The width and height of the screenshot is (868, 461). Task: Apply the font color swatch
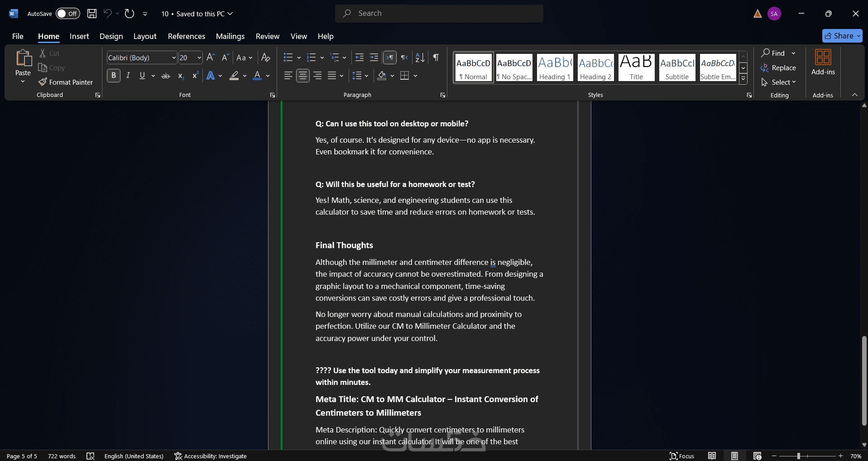click(x=257, y=76)
